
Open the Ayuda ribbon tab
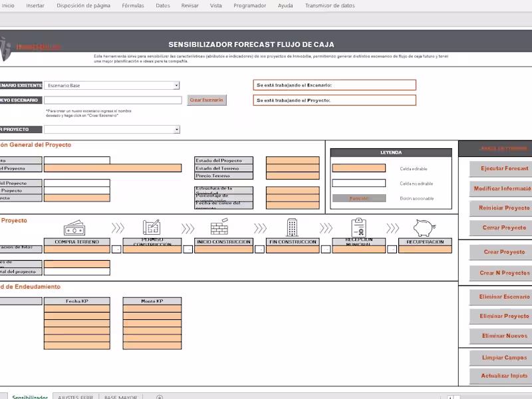coord(285,5)
